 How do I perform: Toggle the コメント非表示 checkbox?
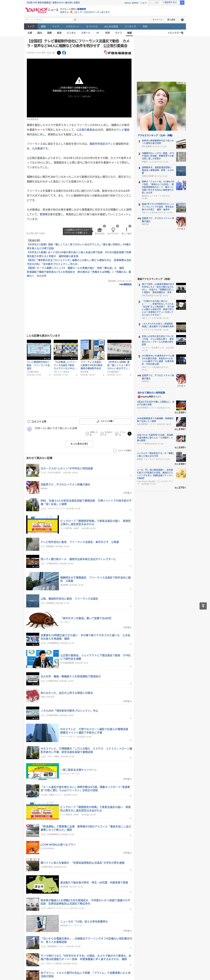(115, 450)
